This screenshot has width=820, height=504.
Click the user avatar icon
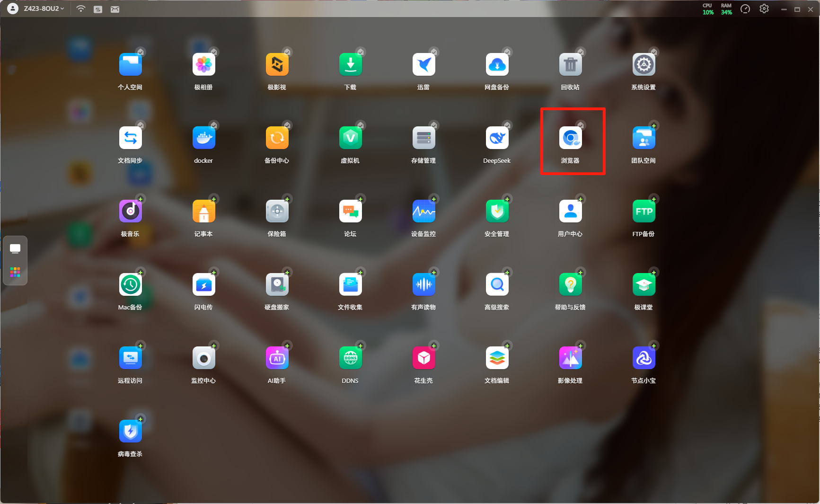(13, 9)
